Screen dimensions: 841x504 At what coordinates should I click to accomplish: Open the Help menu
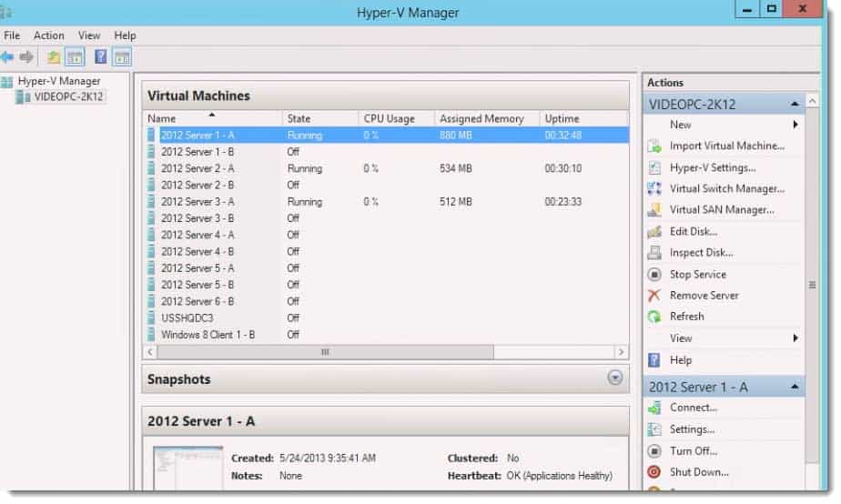pos(125,35)
